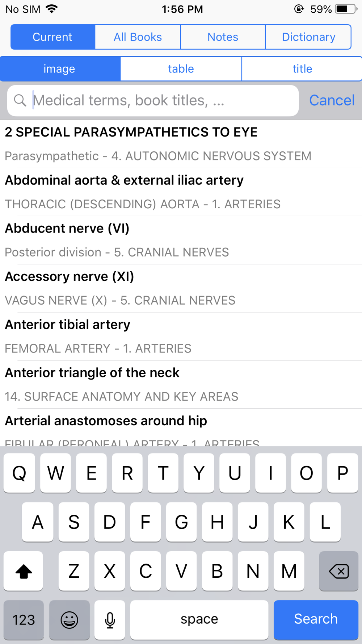Tap the rotation lock status icon

coord(299,9)
